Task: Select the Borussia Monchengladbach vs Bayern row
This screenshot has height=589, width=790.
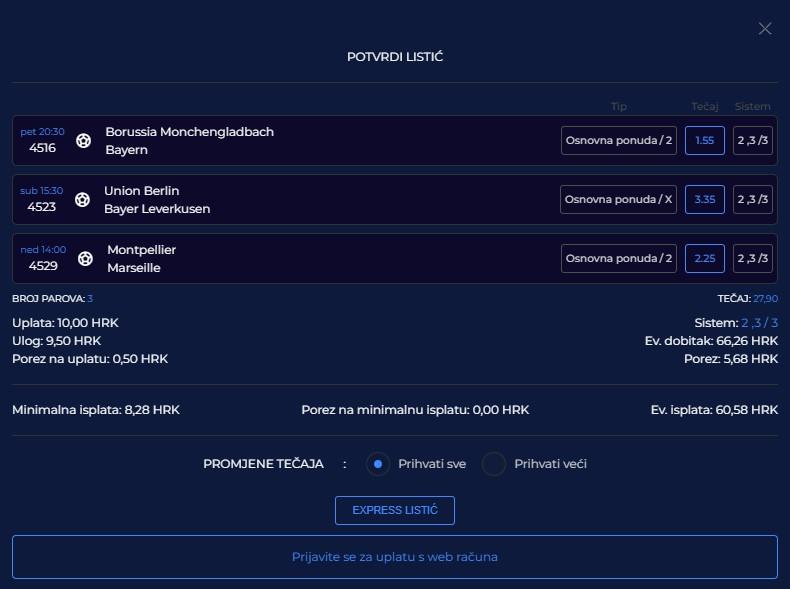Action: [x=395, y=141]
